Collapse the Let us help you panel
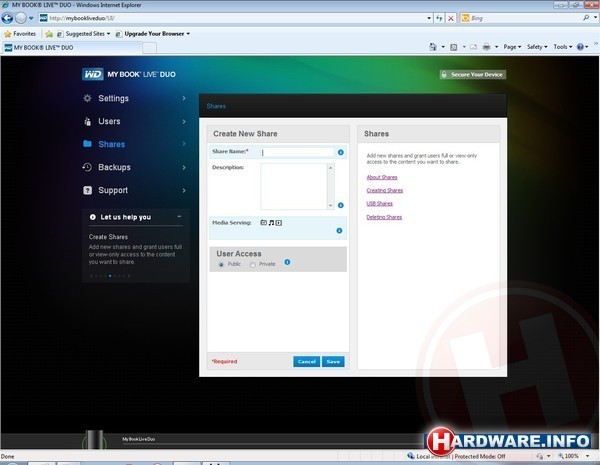The image size is (600, 465). tap(179, 217)
